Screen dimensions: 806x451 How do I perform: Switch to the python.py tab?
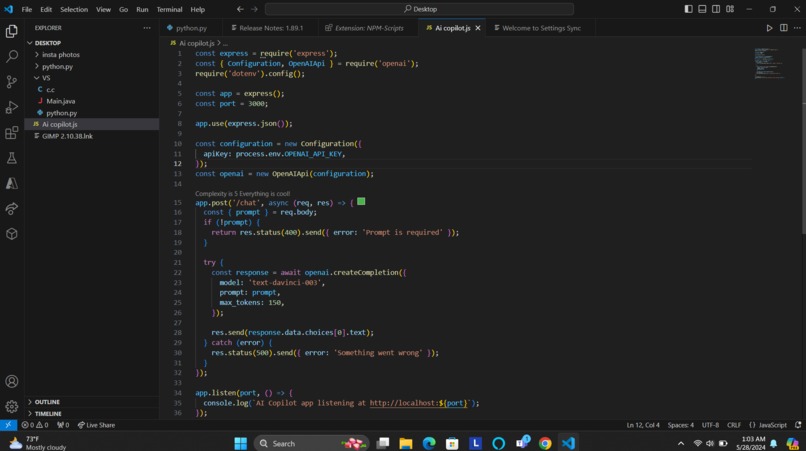click(191, 28)
